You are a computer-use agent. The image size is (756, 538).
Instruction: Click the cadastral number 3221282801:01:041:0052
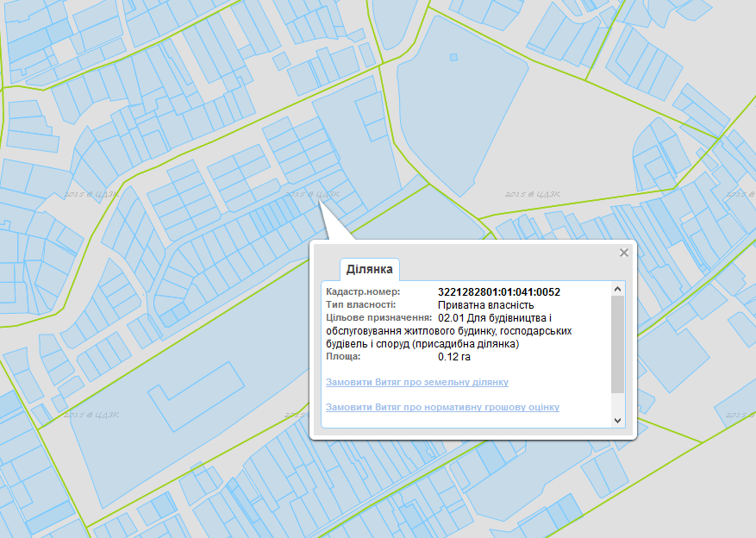pos(498,292)
